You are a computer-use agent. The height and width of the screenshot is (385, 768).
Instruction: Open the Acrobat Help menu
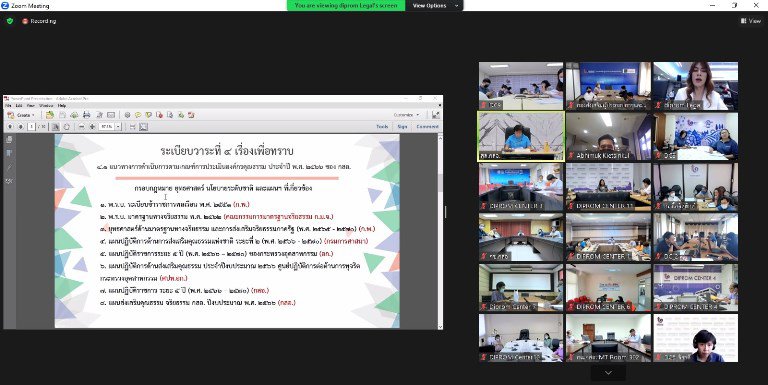(62, 105)
